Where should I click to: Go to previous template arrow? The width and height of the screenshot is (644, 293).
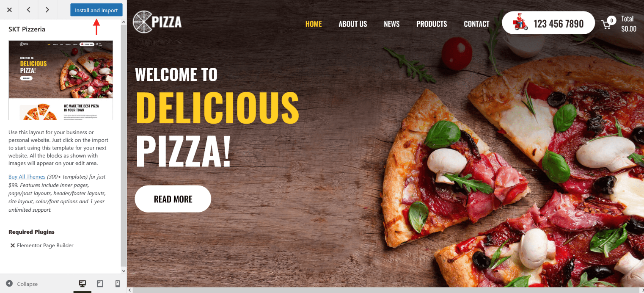28,10
